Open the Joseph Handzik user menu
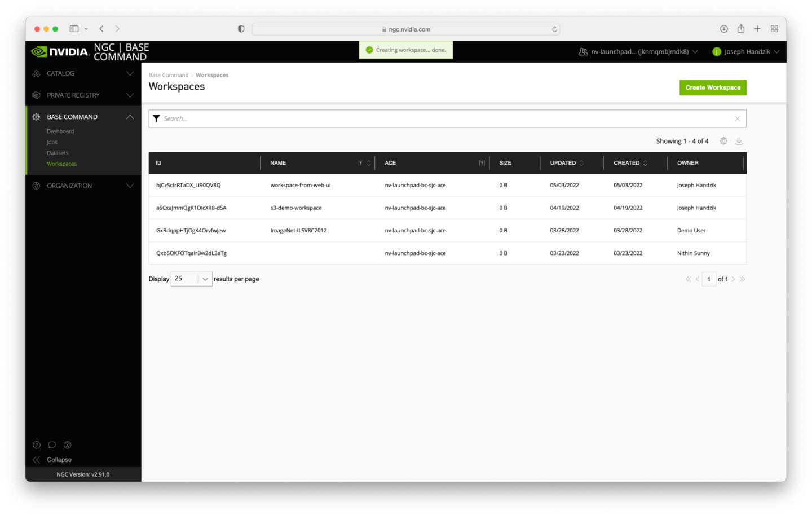Viewport: 812px width, 515px height. coord(745,51)
